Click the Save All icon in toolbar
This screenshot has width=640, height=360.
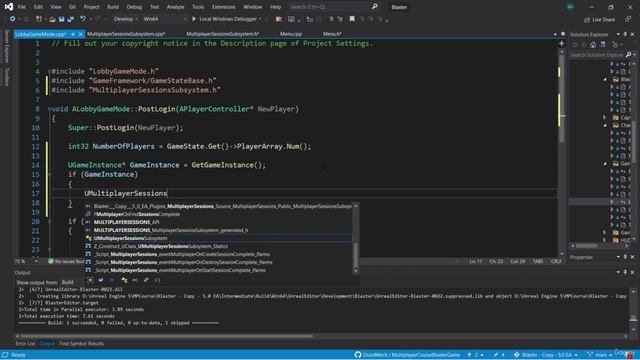(71, 19)
